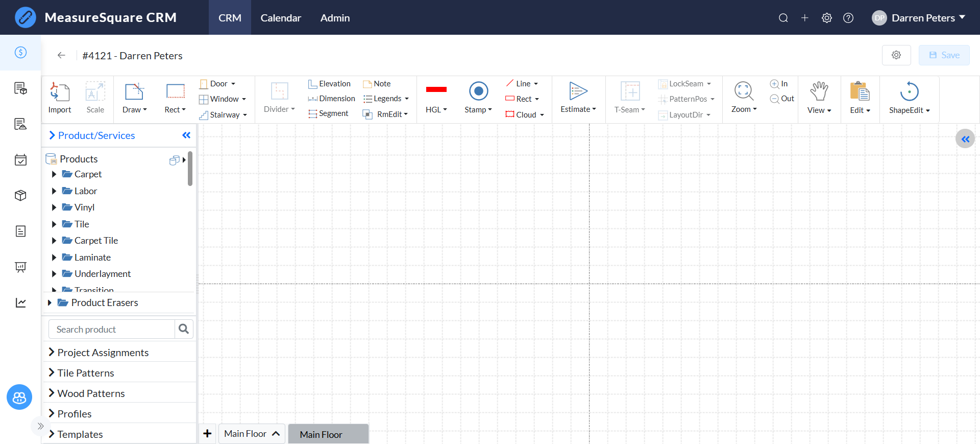The height and width of the screenshot is (444, 980).
Task: Open the Edit clipboard tool
Action: coord(860,91)
